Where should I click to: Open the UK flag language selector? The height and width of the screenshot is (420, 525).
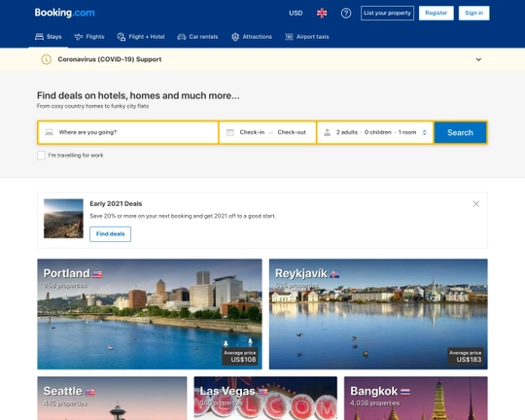(322, 13)
